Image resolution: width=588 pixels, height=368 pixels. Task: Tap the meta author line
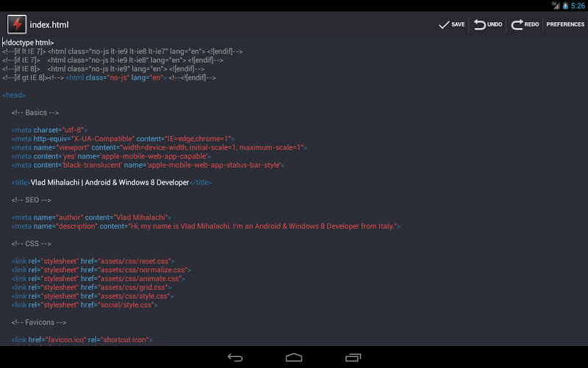91,217
